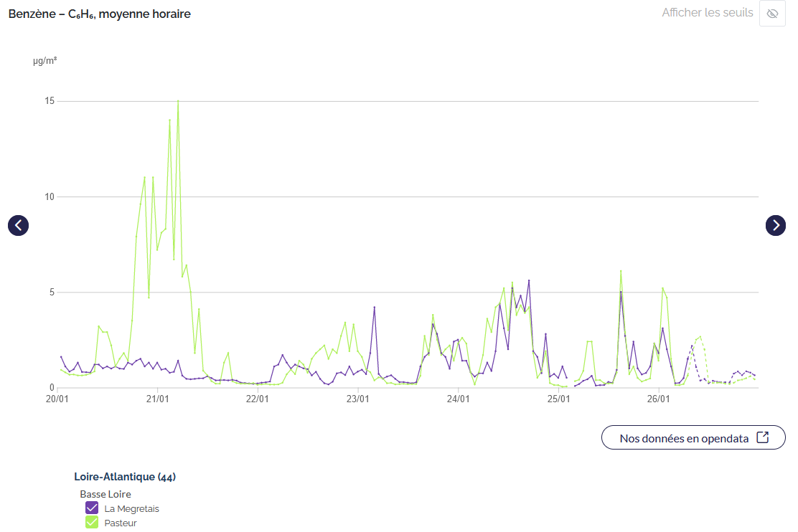
Task: Click the µg/m³ unit label
Action: (x=44, y=60)
